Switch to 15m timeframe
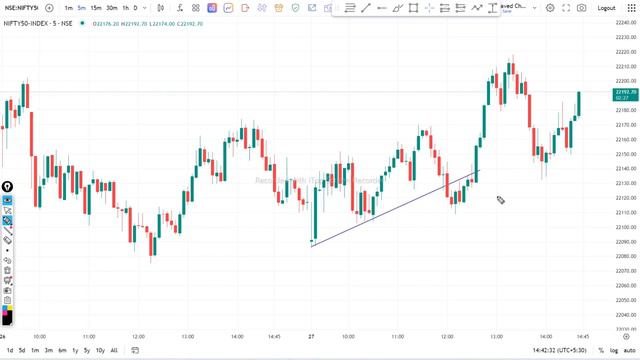This screenshot has width=640, height=360. click(x=96, y=8)
